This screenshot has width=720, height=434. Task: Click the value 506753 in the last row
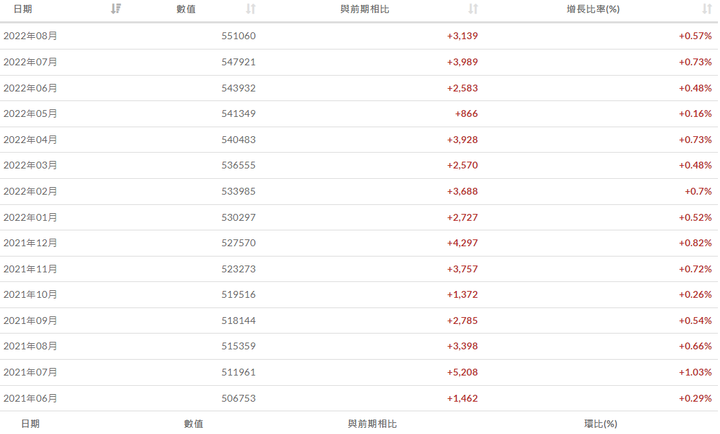pyautogui.click(x=238, y=398)
